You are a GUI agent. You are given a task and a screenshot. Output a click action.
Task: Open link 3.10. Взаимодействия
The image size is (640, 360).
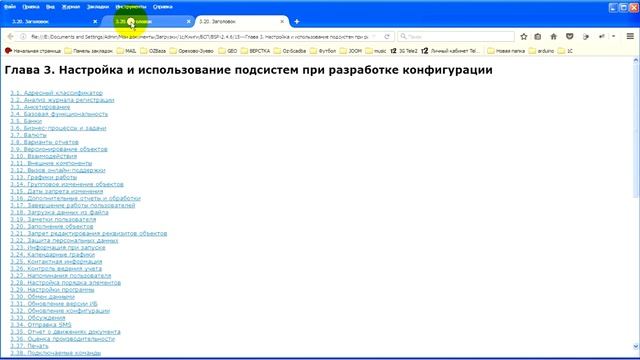44,156
